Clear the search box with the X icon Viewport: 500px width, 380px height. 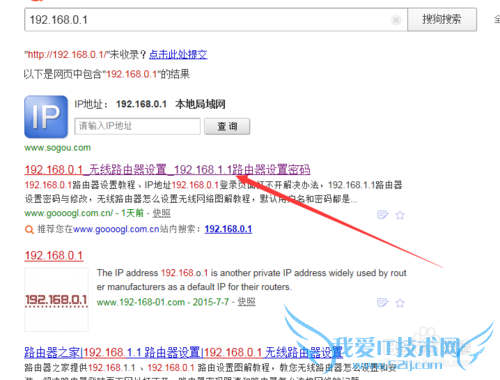396,20
